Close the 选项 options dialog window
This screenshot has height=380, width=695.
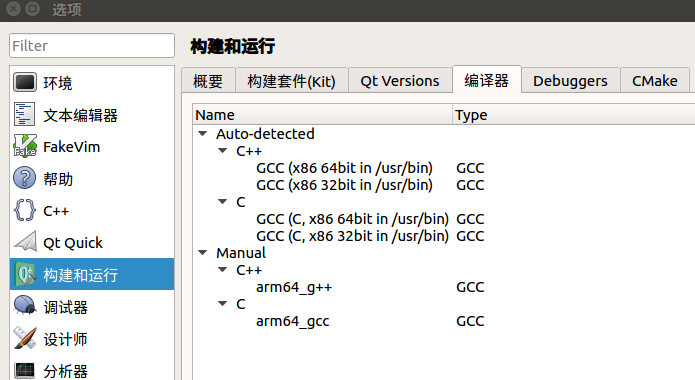click(13, 8)
